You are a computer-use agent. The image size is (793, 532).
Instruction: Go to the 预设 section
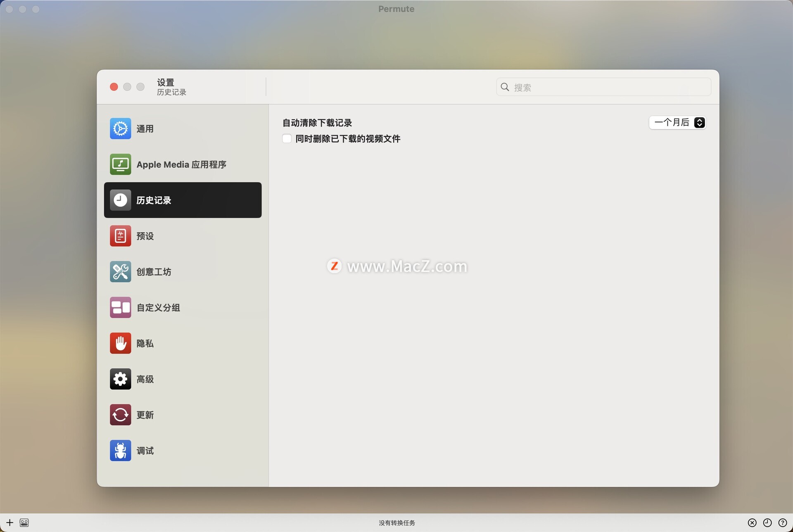[x=183, y=236]
